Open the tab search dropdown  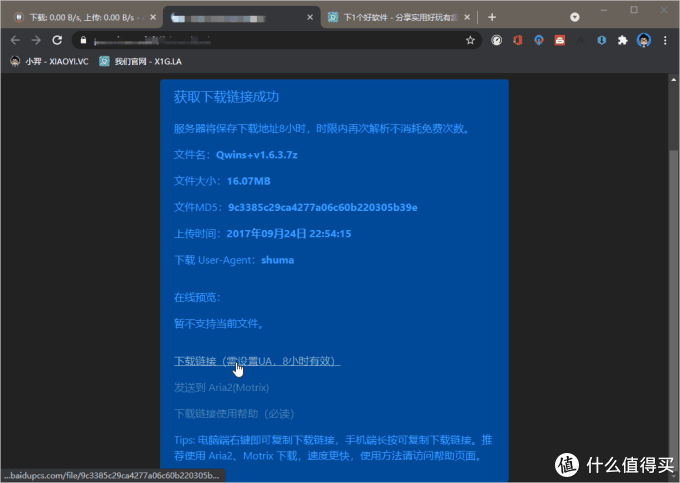(575, 17)
